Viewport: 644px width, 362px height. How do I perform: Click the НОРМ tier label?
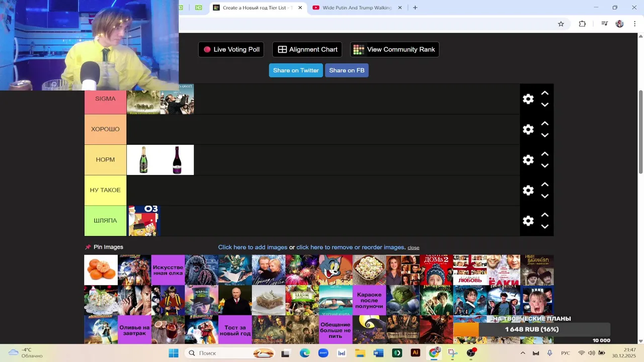(105, 160)
